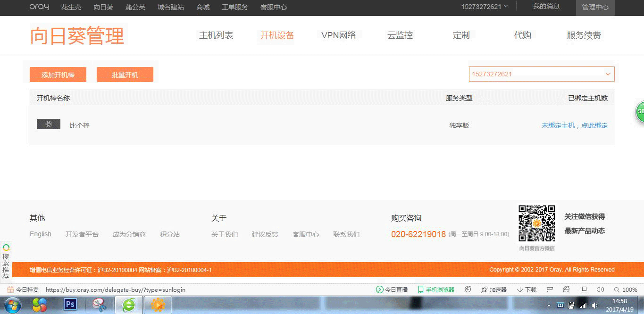Click the blue tray icon beside hidden-icons arrow

(560, 306)
